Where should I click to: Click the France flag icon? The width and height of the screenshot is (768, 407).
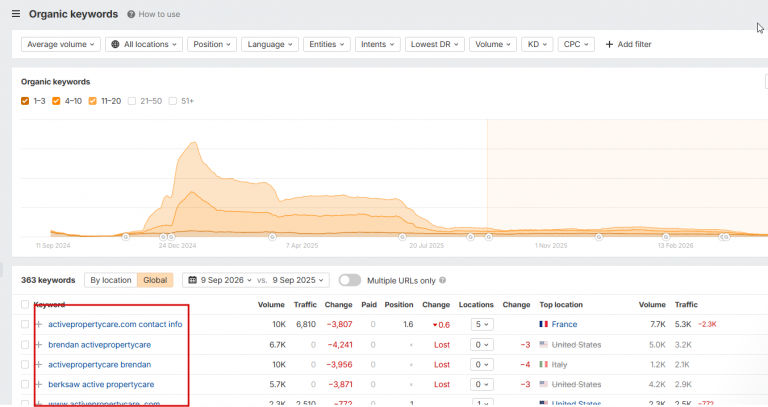544,324
